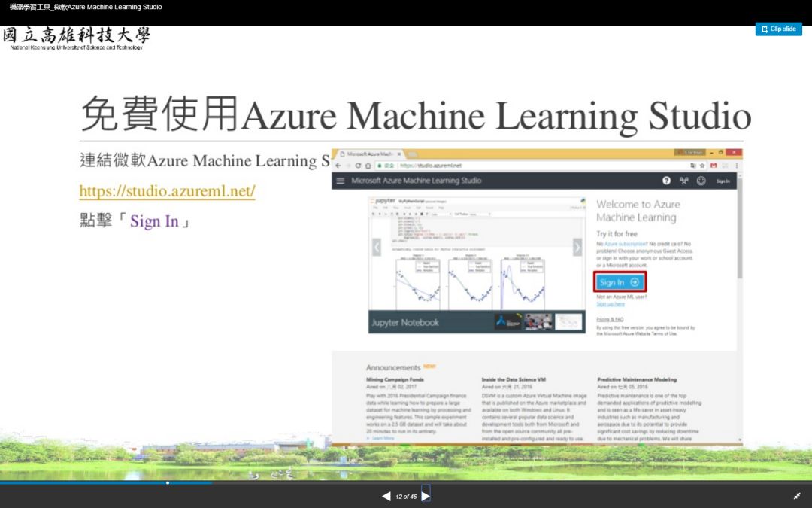Click the Gmail extension icon in the browser toolbar
The image size is (812, 508).
(x=714, y=166)
